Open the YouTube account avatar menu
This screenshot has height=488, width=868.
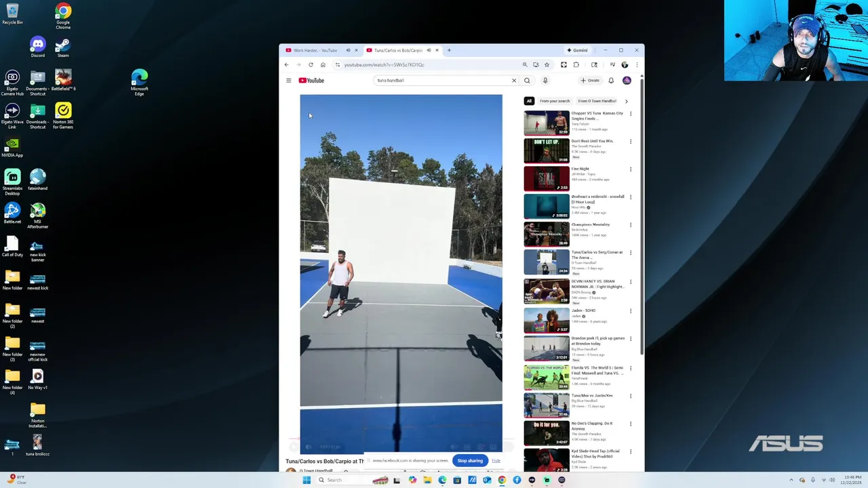[x=627, y=81]
